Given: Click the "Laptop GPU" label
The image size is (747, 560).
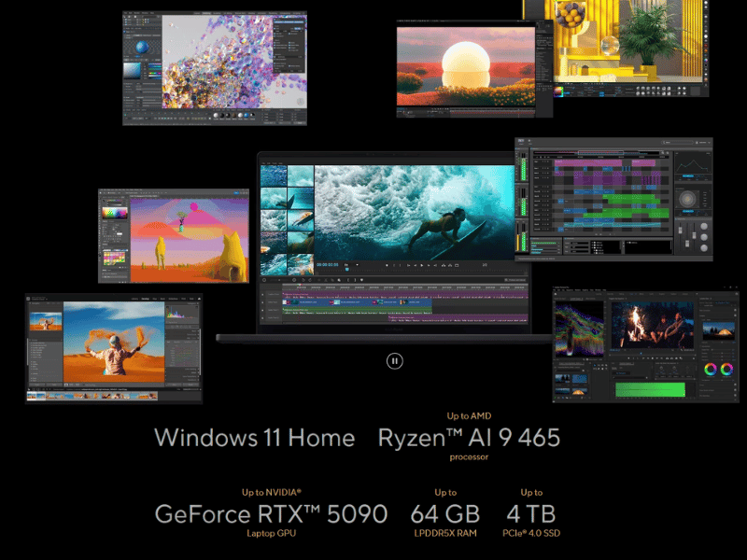Looking at the screenshot, I should (x=271, y=533).
